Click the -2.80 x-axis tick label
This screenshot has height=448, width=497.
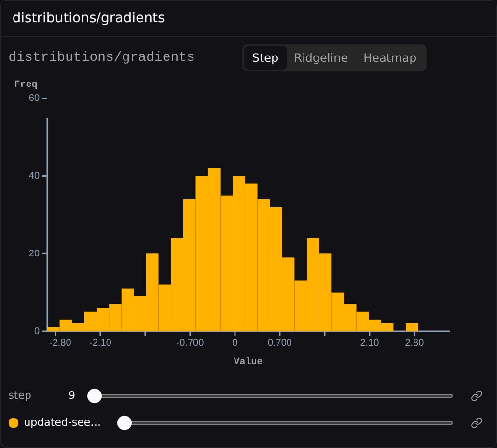pos(60,342)
